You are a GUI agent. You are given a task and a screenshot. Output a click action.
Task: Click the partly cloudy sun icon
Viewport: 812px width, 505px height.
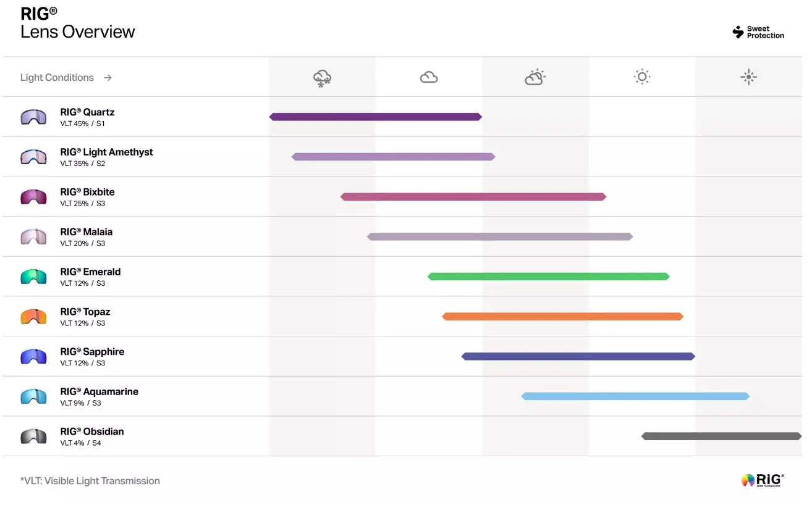point(535,77)
